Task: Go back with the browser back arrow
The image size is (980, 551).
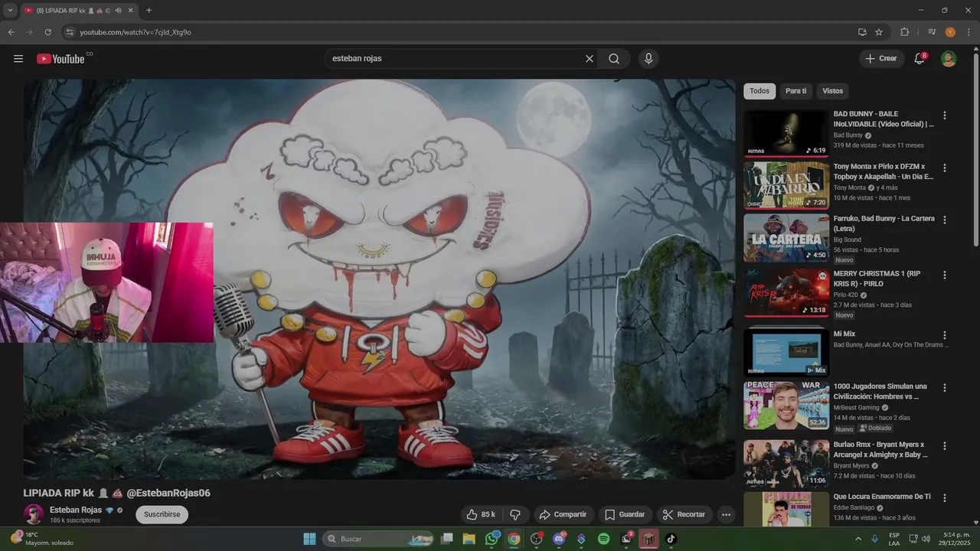Action: pos(11,32)
